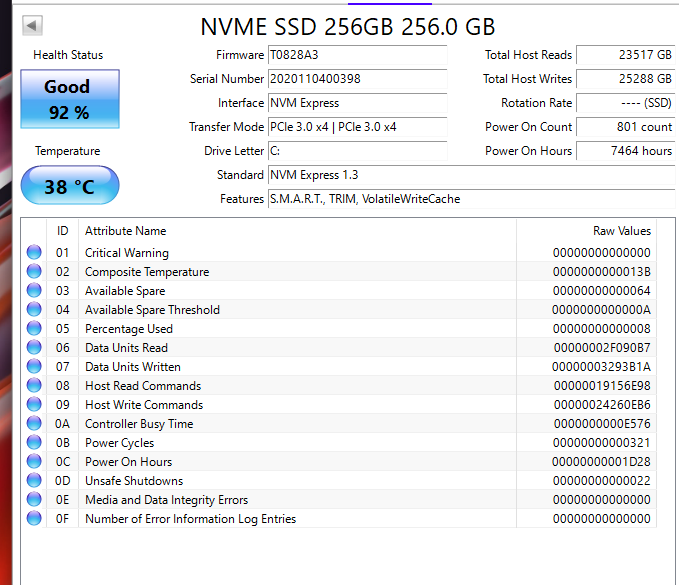Image resolution: width=679 pixels, height=585 pixels.
Task: Select the Unsafe Shutdowns attribute name
Action: (x=134, y=481)
